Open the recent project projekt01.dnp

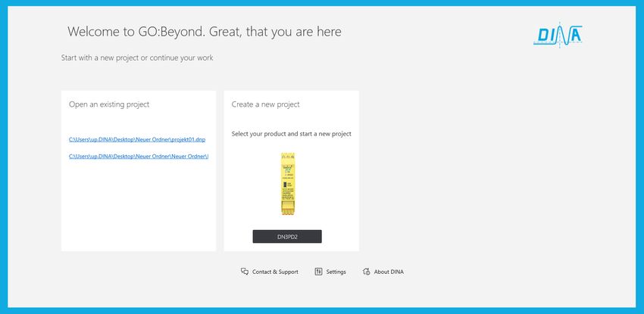pos(137,139)
